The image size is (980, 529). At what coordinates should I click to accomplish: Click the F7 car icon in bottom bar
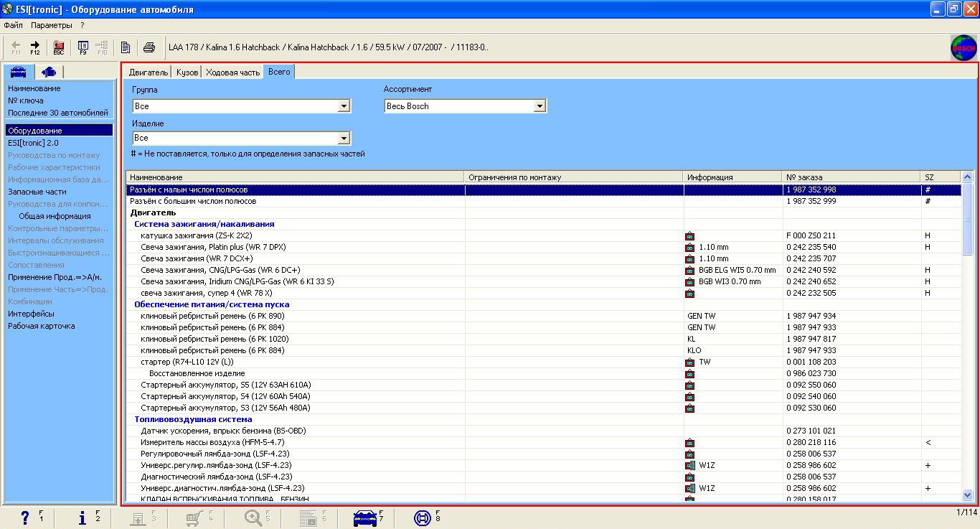coord(366,518)
